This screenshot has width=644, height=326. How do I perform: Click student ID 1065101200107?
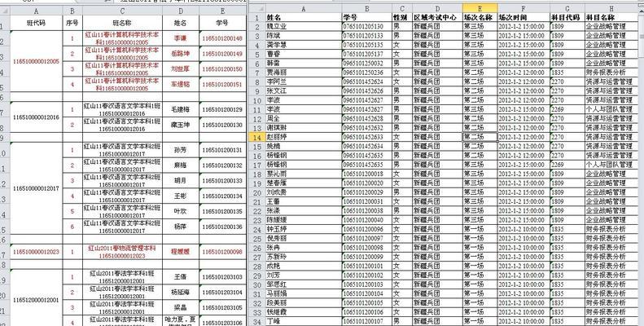click(366, 321)
